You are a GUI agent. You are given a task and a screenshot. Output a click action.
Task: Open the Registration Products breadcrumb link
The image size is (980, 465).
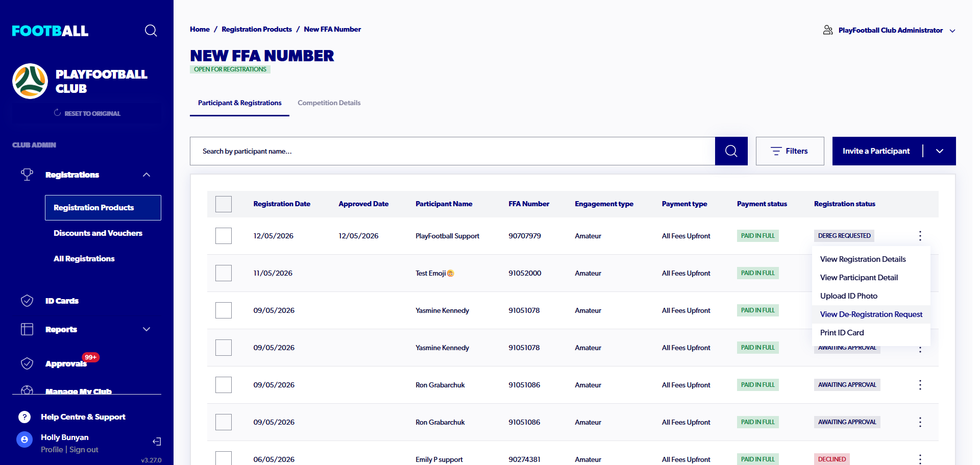pyautogui.click(x=257, y=29)
